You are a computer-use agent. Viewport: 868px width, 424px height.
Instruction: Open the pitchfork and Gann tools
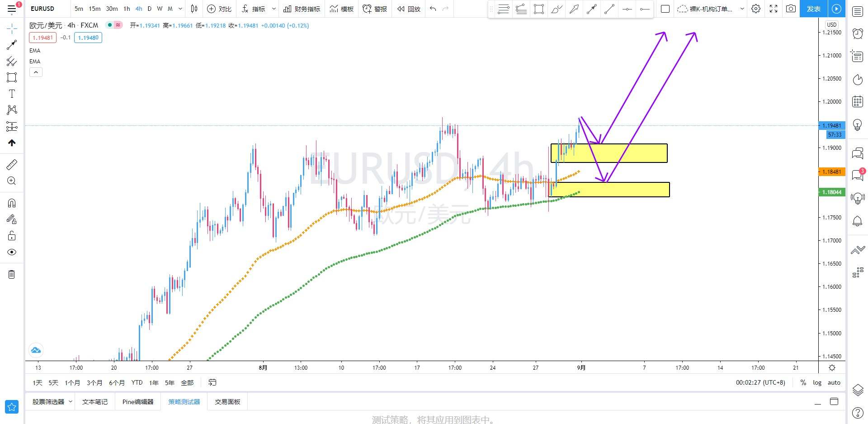(x=12, y=61)
